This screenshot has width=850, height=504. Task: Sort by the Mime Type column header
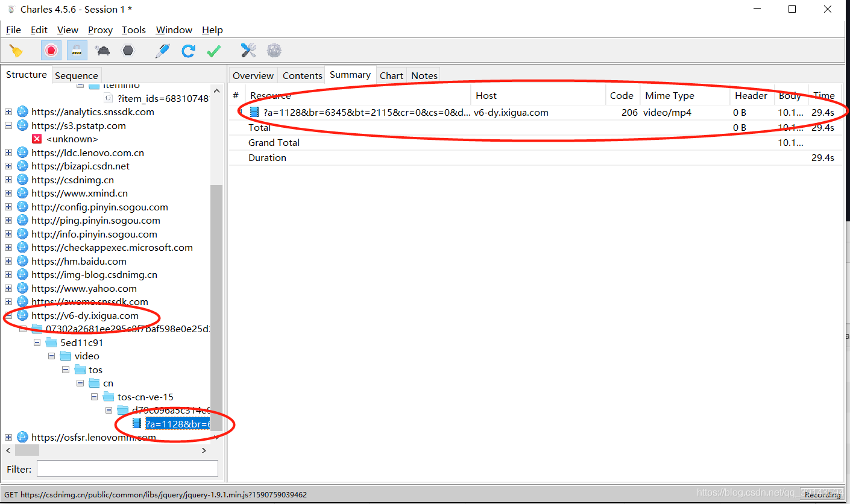(x=684, y=95)
